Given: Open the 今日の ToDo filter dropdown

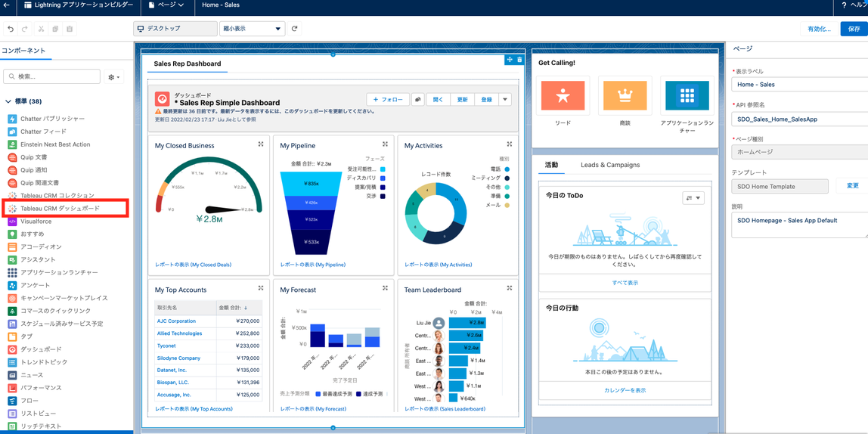Looking at the screenshot, I should point(693,198).
